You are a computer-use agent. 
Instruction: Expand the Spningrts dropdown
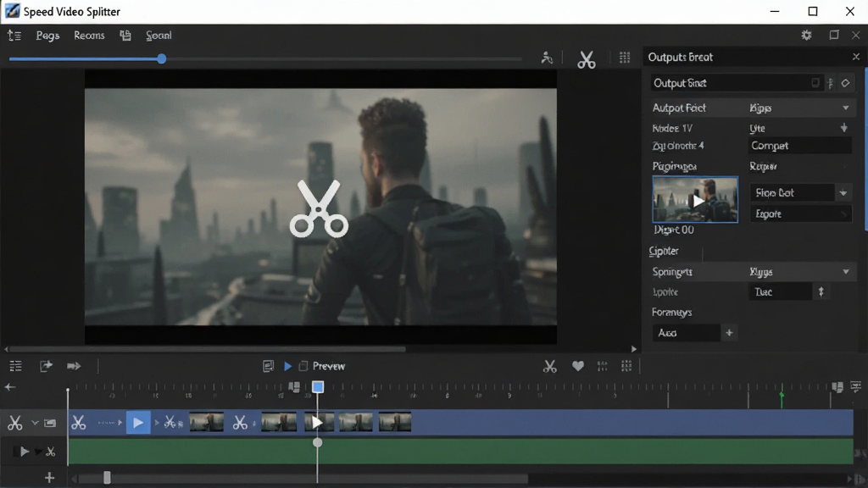point(846,272)
